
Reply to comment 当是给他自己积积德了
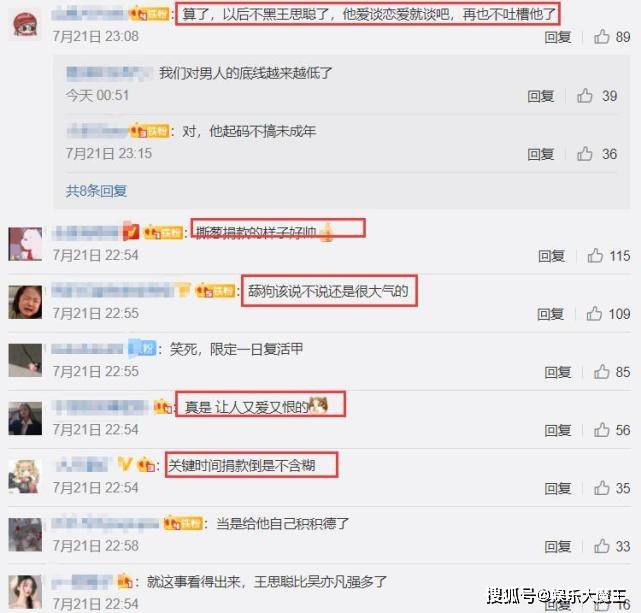coord(558,546)
